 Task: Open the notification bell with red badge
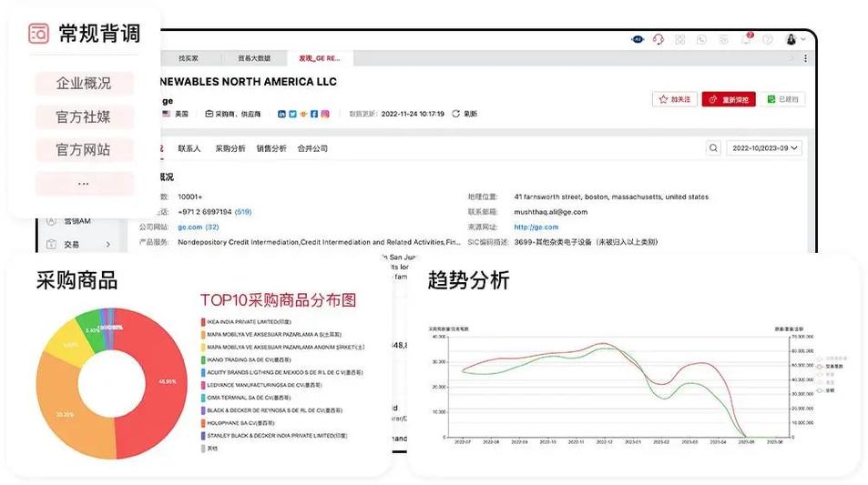pos(747,39)
